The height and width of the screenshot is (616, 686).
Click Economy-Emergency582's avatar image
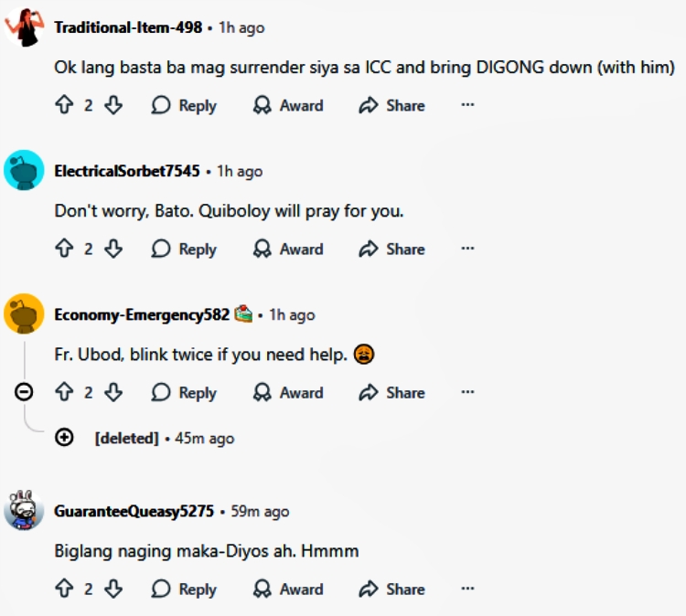coord(24,314)
